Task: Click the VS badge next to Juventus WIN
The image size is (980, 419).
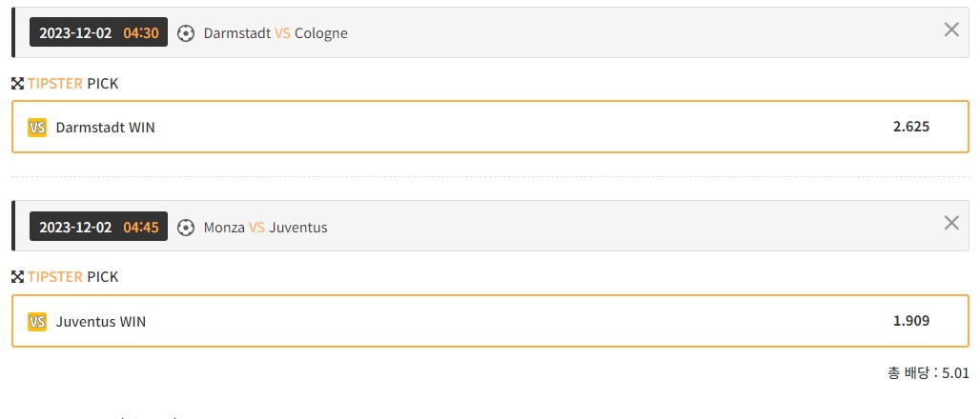Action: point(37,322)
